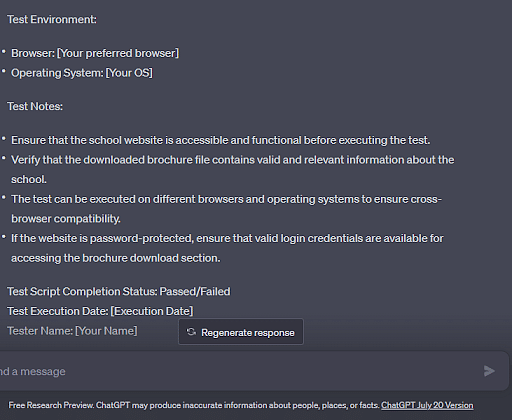Click the send message arrow icon
Image resolution: width=512 pixels, height=420 pixels.
pyautogui.click(x=489, y=371)
